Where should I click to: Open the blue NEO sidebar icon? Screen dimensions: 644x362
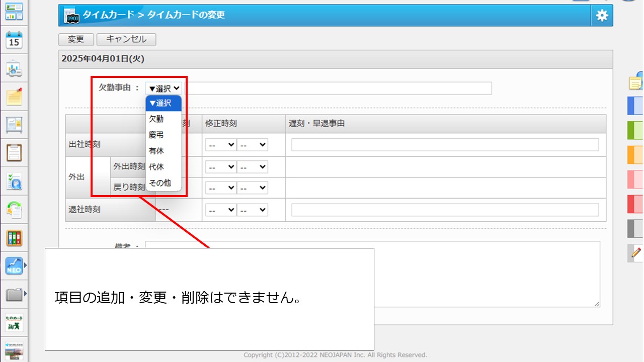pyautogui.click(x=14, y=266)
